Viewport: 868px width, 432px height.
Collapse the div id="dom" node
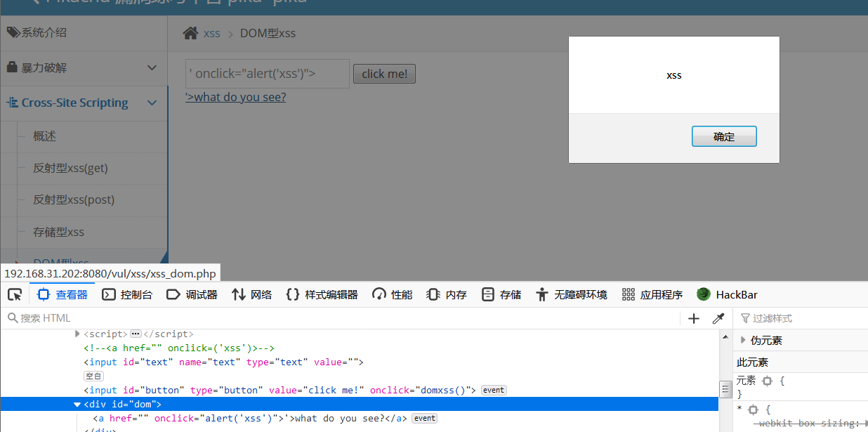pos(77,404)
